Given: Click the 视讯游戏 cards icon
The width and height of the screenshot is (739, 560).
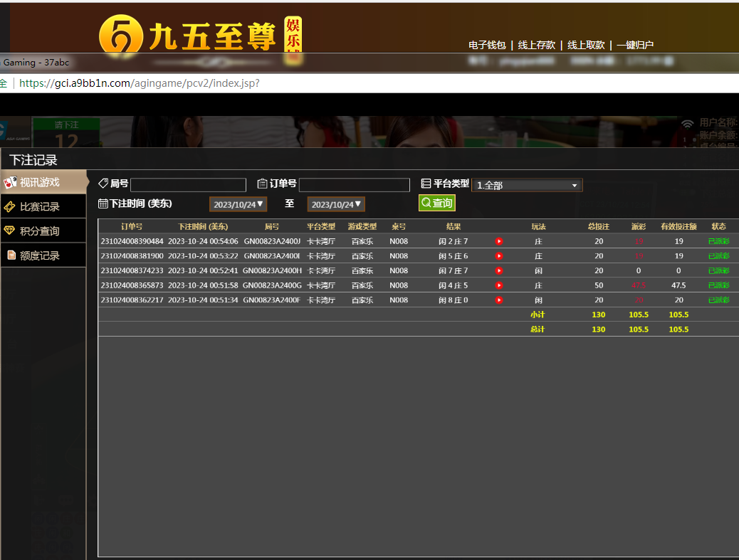Looking at the screenshot, I should click(10, 182).
